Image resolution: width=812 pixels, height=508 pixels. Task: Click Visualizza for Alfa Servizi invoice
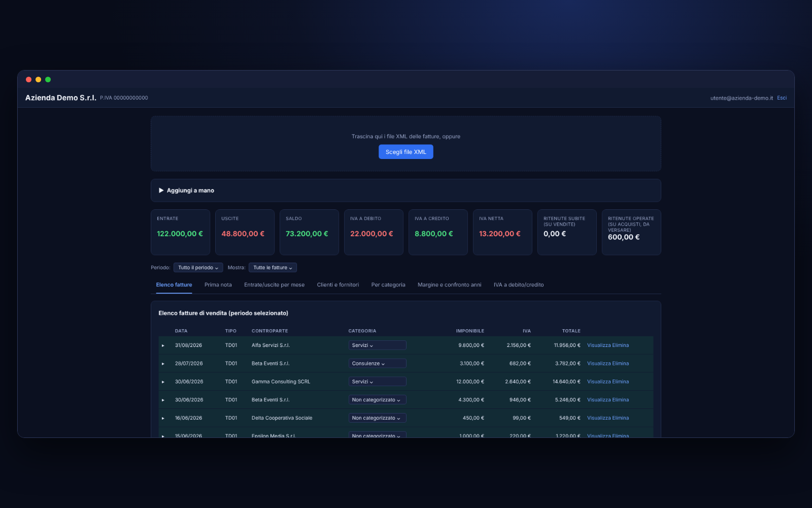coord(599,345)
